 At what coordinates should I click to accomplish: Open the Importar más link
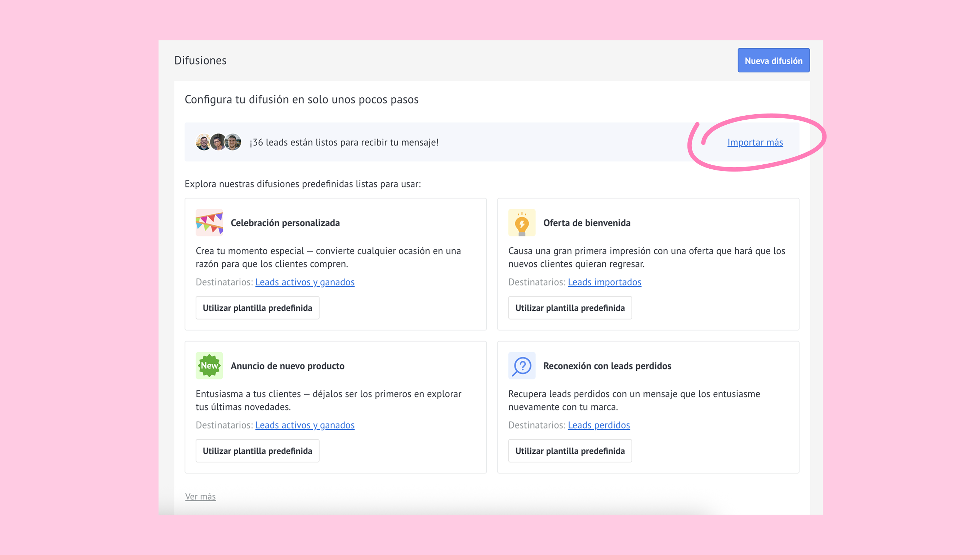755,142
